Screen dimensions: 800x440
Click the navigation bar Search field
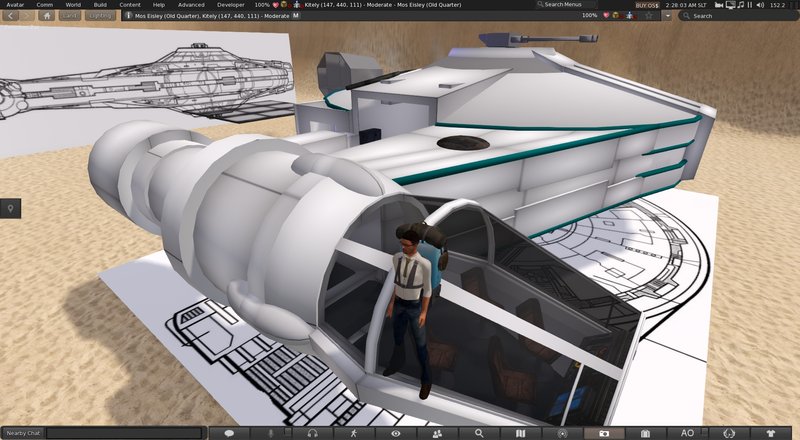click(x=738, y=16)
